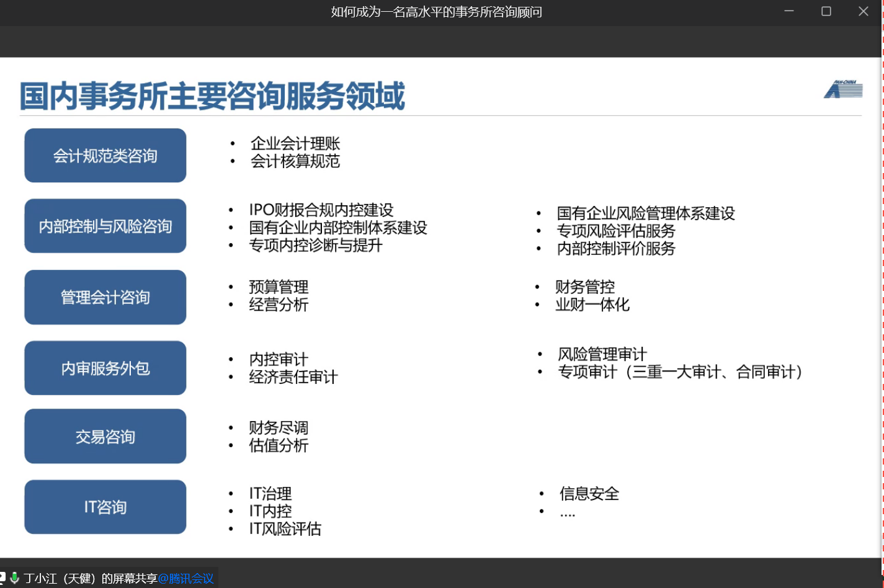Click the Pan-China logo on the slide

(843, 90)
